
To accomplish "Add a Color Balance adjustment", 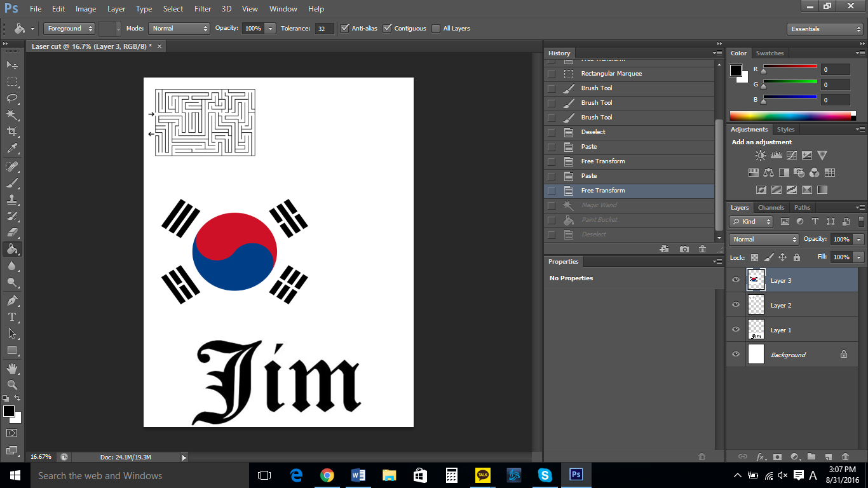I will tap(769, 172).
